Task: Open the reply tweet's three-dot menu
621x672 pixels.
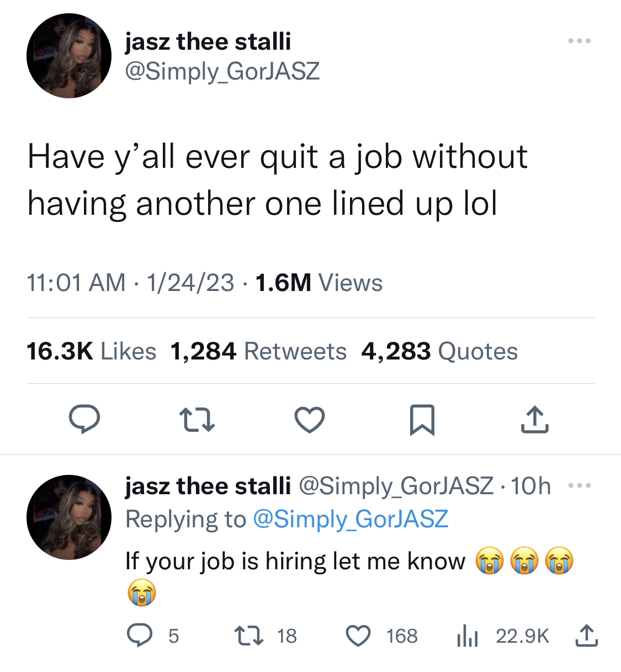Action: 580,486
